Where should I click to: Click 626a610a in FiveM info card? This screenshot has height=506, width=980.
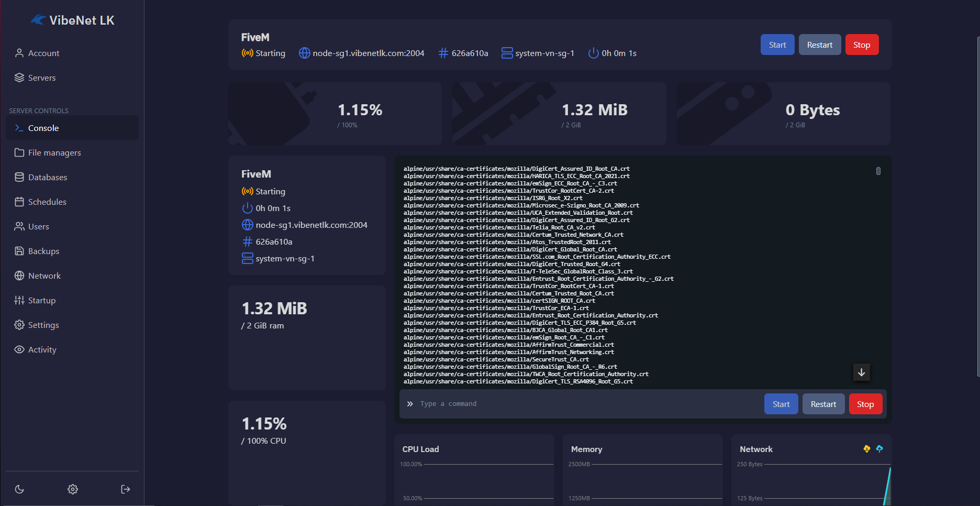click(274, 241)
